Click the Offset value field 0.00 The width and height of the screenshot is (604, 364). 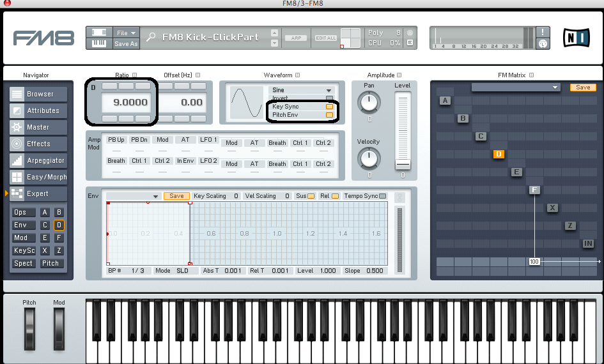(x=183, y=102)
